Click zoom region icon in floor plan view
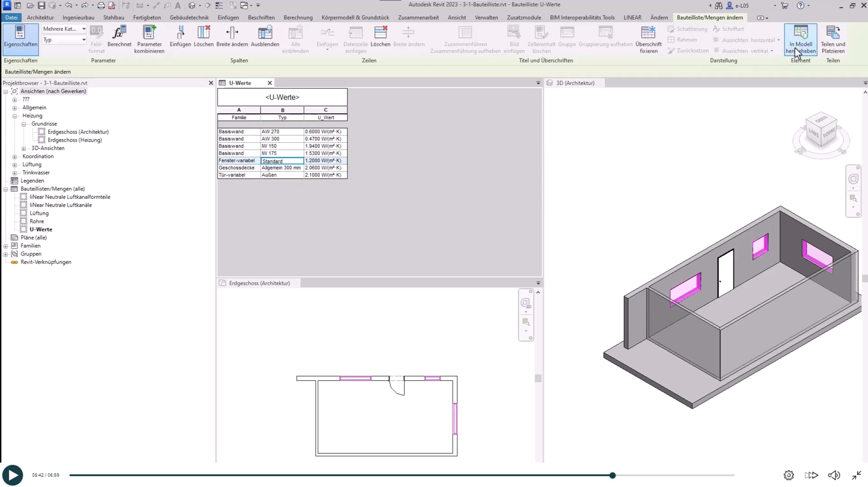868x487 pixels. click(525, 322)
